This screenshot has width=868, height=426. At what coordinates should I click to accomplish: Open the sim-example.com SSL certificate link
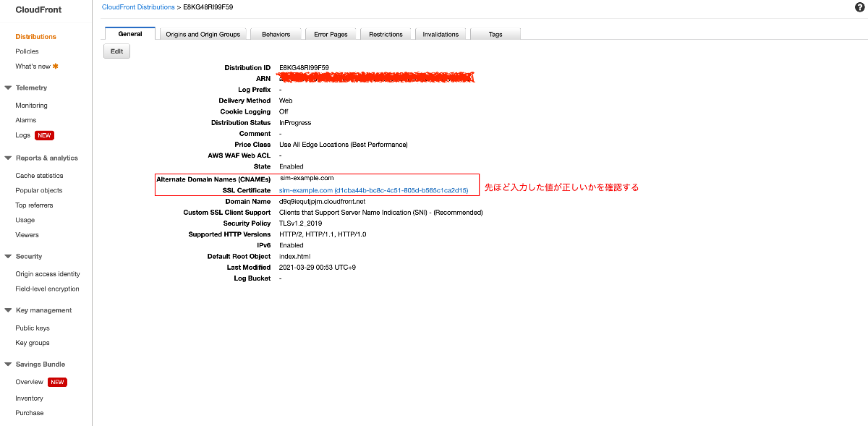374,190
